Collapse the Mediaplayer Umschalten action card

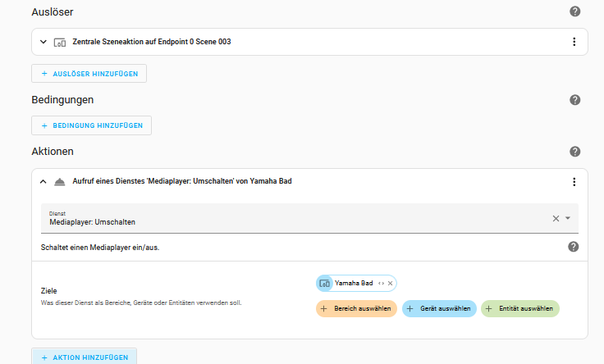point(43,182)
